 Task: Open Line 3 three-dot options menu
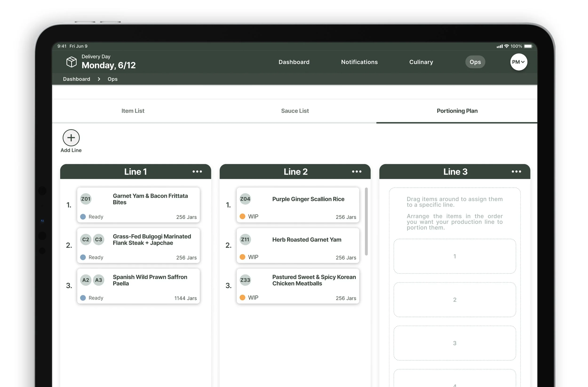click(516, 171)
